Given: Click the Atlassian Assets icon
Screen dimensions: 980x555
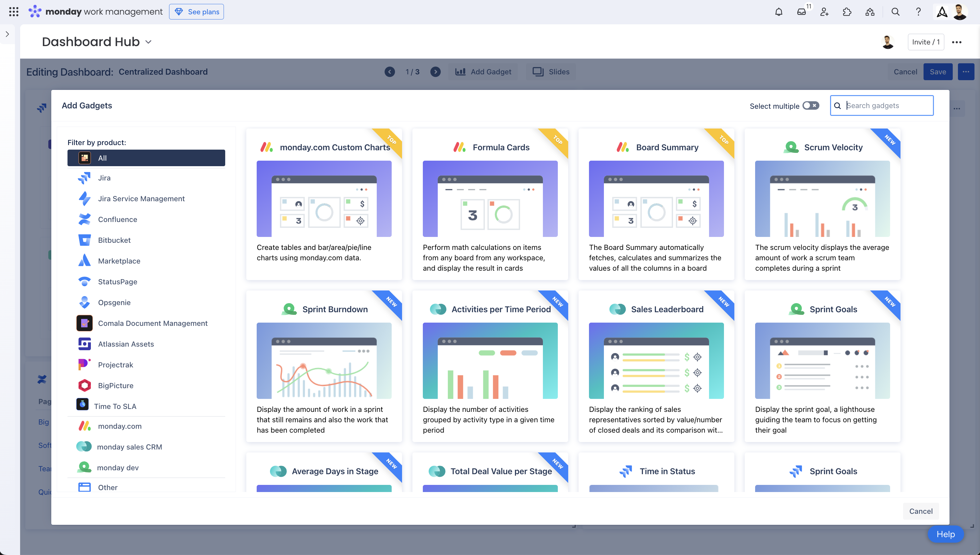Looking at the screenshot, I should pos(85,344).
